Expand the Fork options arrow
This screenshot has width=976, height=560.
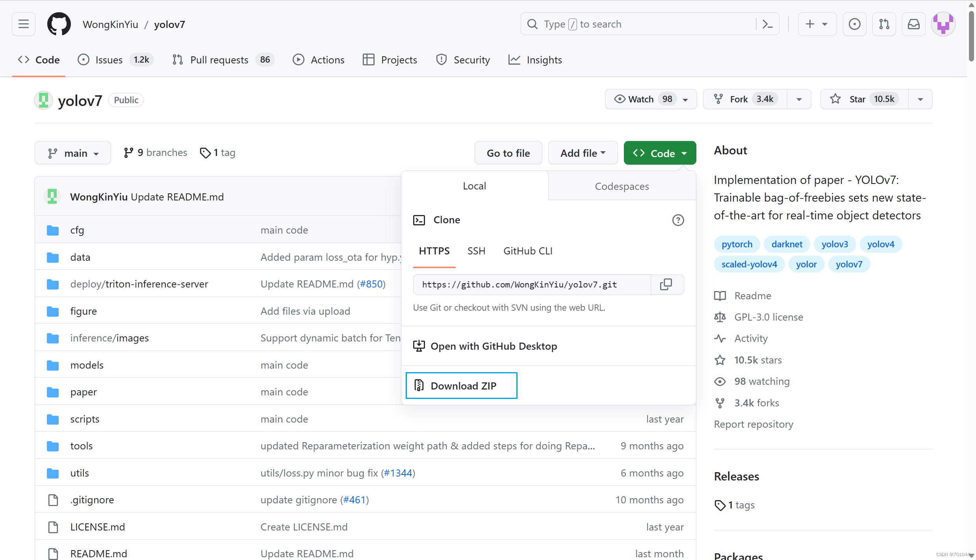coord(799,99)
